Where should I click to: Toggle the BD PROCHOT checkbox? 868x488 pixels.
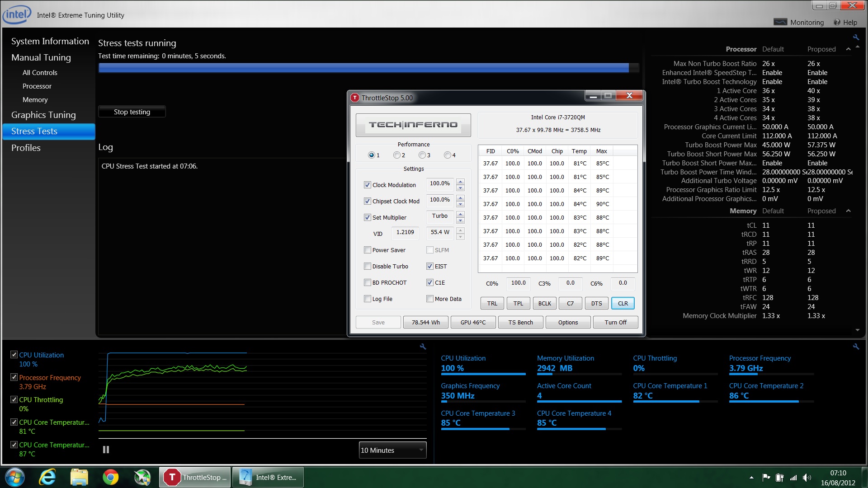(x=368, y=283)
